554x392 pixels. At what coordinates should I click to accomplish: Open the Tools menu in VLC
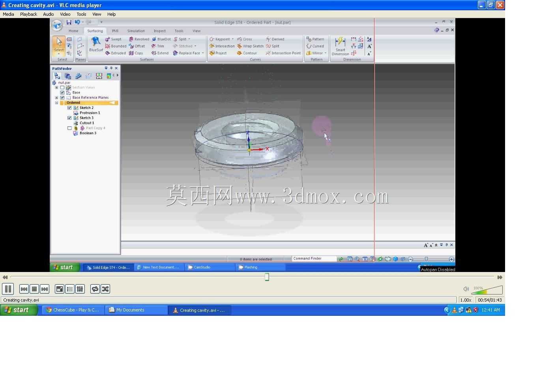(x=81, y=14)
